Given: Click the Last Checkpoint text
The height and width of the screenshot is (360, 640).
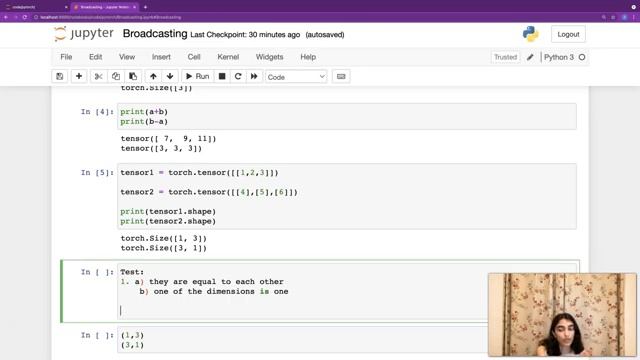Looking at the screenshot, I should 245,35.
